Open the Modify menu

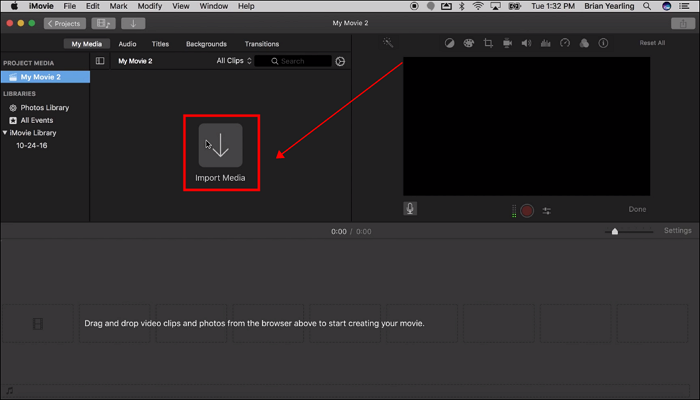(x=149, y=6)
